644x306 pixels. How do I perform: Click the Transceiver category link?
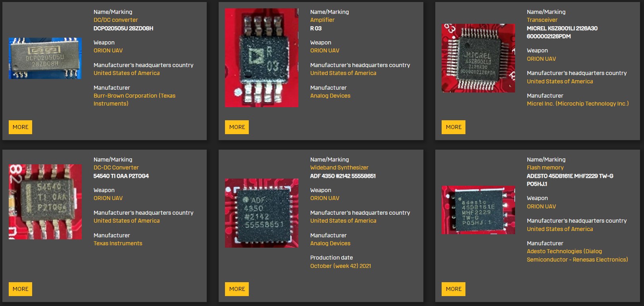[542, 20]
